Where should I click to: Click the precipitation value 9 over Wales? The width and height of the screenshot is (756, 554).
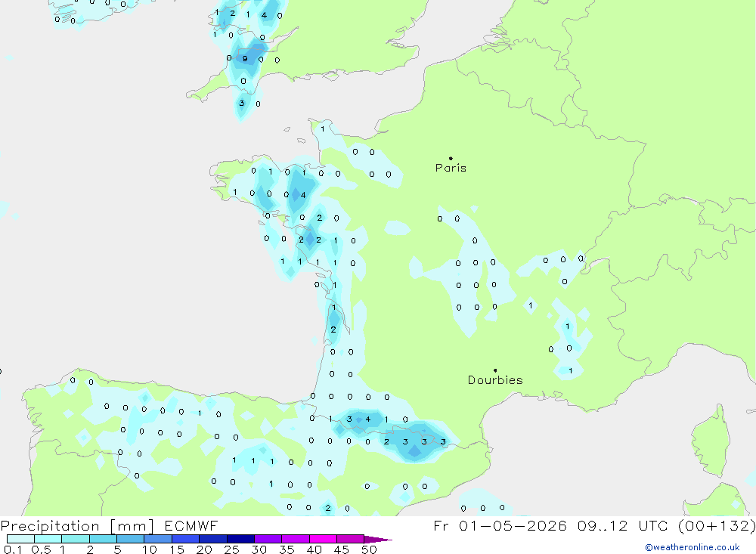[245, 59]
